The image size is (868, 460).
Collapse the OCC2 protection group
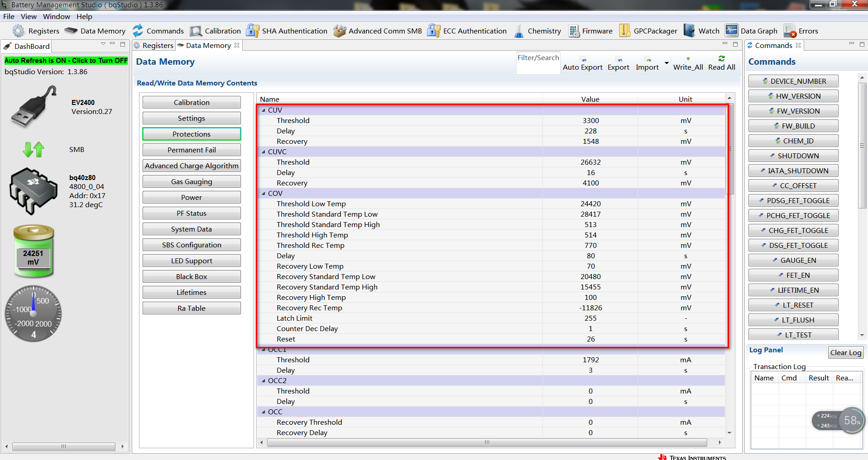pos(264,380)
